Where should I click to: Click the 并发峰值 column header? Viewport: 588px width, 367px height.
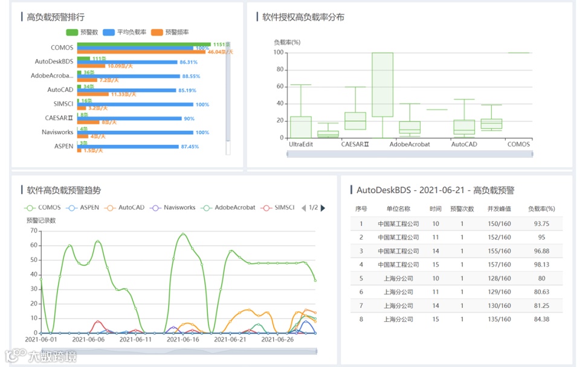click(499, 209)
